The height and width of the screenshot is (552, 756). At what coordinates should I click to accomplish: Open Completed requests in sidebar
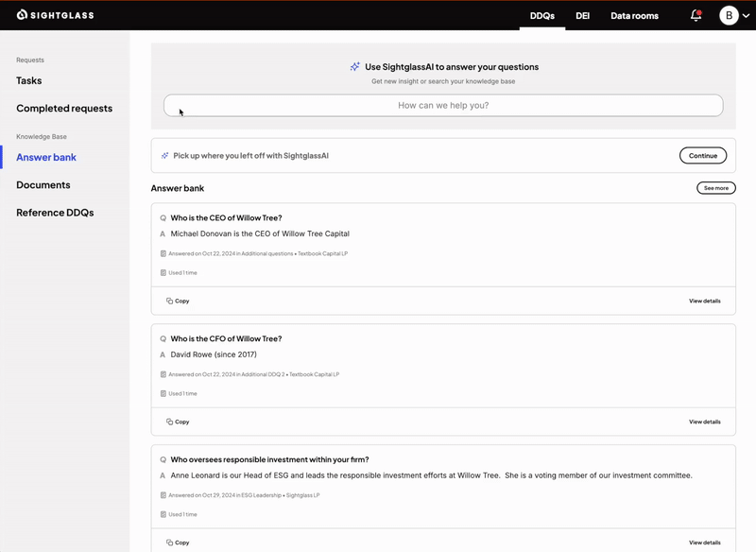tap(64, 109)
